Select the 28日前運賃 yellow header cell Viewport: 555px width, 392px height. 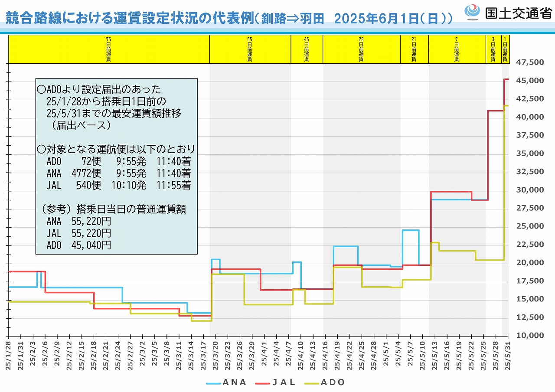(x=362, y=49)
